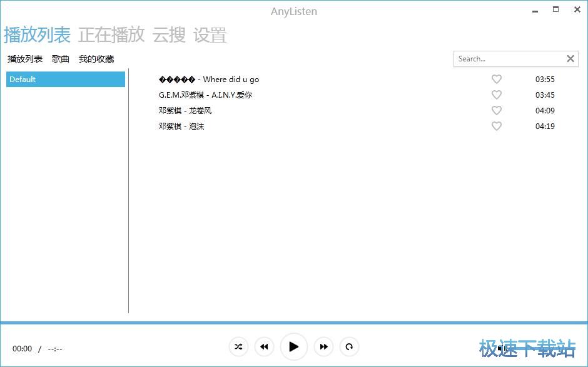This screenshot has height=367, width=588.
Task: Toggle shuffle playback mode
Action: [238, 346]
